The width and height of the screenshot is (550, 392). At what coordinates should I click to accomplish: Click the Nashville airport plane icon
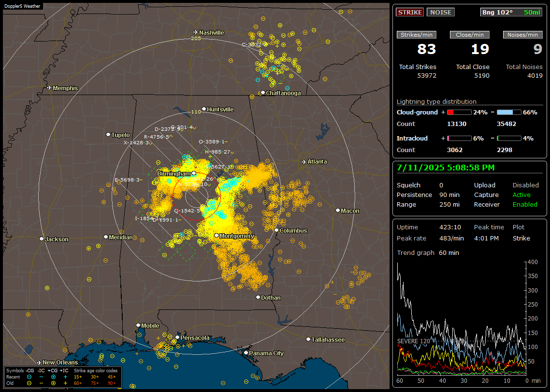(195, 32)
